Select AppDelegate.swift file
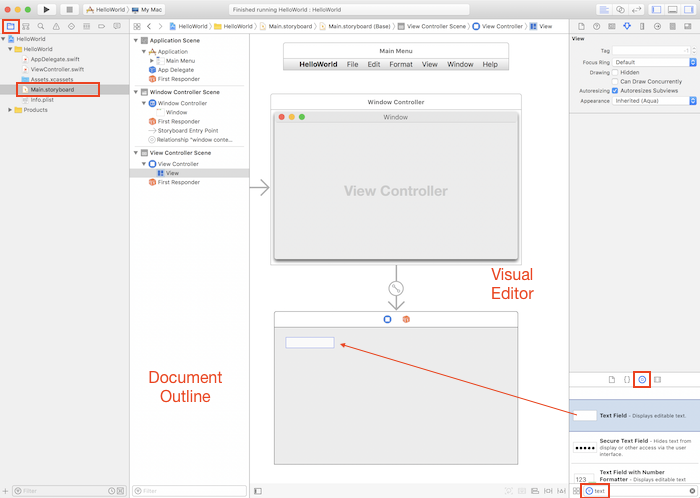The height and width of the screenshot is (498, 700). point(55,59)
